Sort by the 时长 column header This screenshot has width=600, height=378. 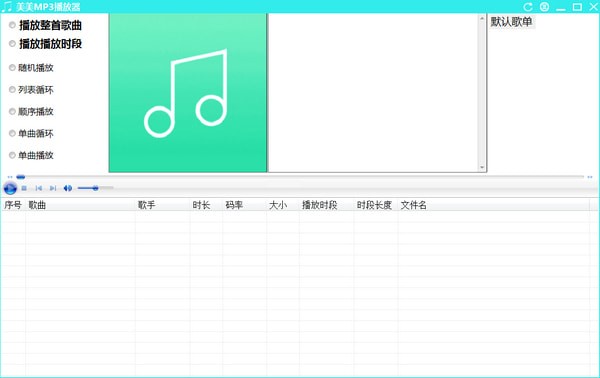pos(206,205)
